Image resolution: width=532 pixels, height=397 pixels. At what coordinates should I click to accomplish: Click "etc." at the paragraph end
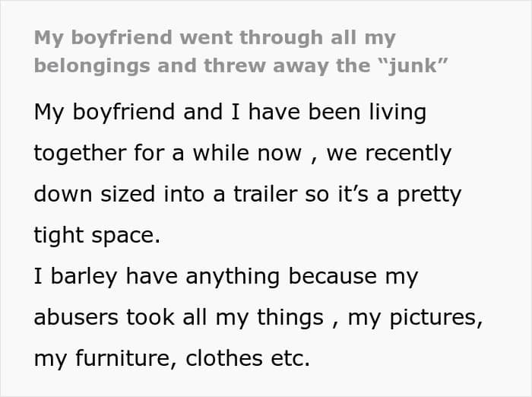(289, 359)
